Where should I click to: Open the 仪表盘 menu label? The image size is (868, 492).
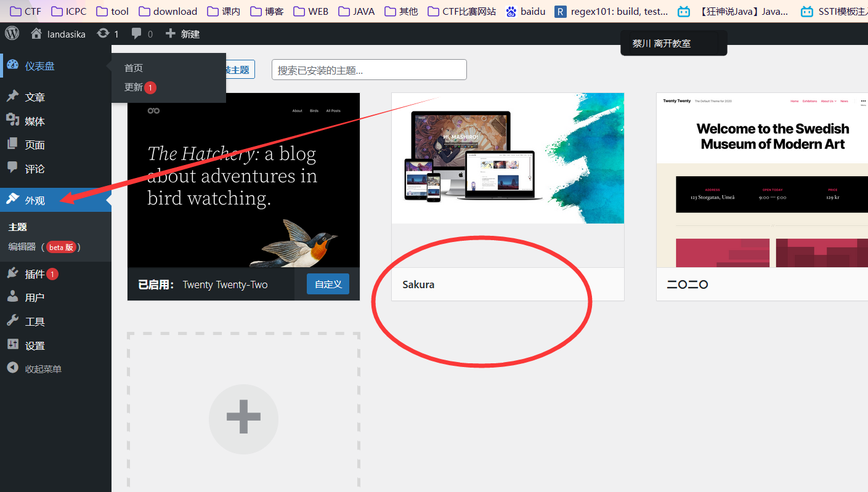(40, 66)
